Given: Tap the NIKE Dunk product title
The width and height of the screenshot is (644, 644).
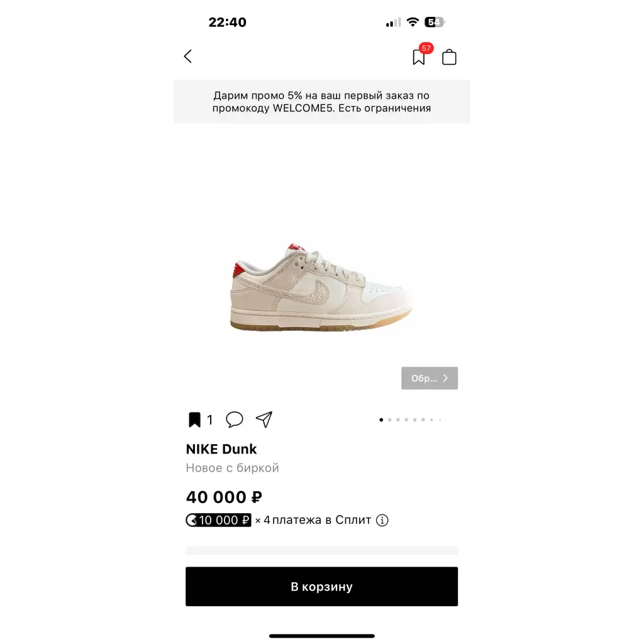Looking at the screenshot, I should pos(221,449).
